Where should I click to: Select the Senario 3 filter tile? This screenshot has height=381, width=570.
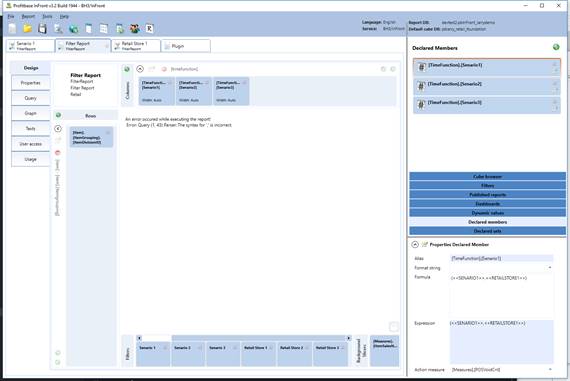[x=223, y=354]
